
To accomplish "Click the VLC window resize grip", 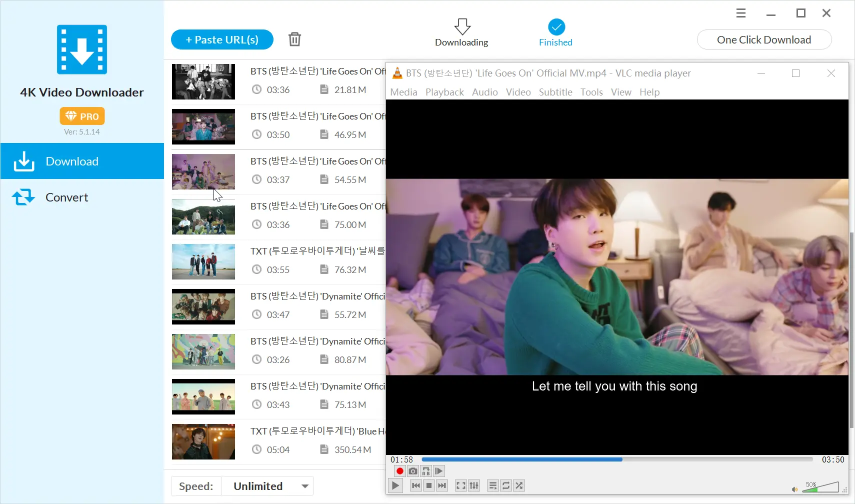I will pos(845,490).
